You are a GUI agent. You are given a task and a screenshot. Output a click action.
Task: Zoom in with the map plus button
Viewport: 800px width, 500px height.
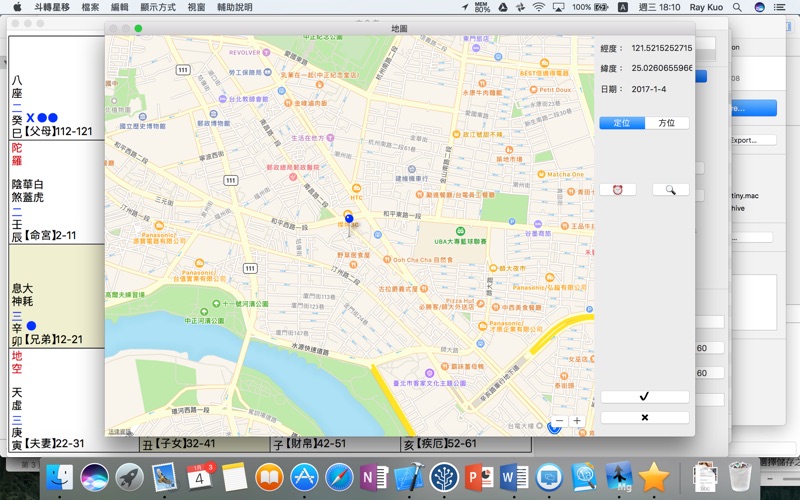[x=577, y=421]
